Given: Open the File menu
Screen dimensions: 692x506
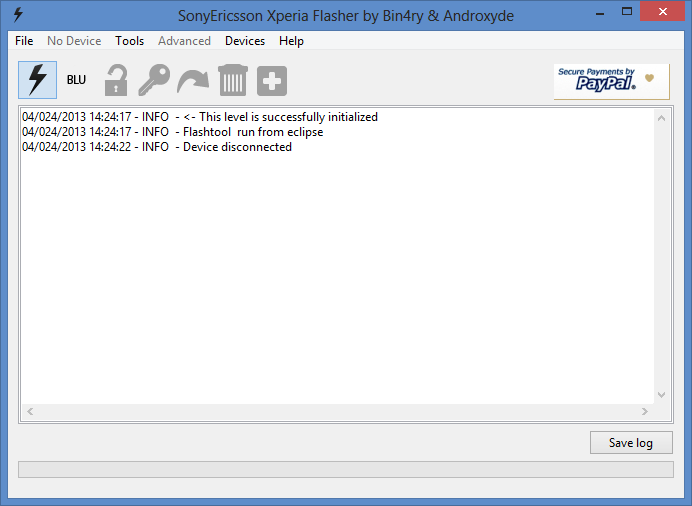Looking at the screenshot, I should coord(24,41).
